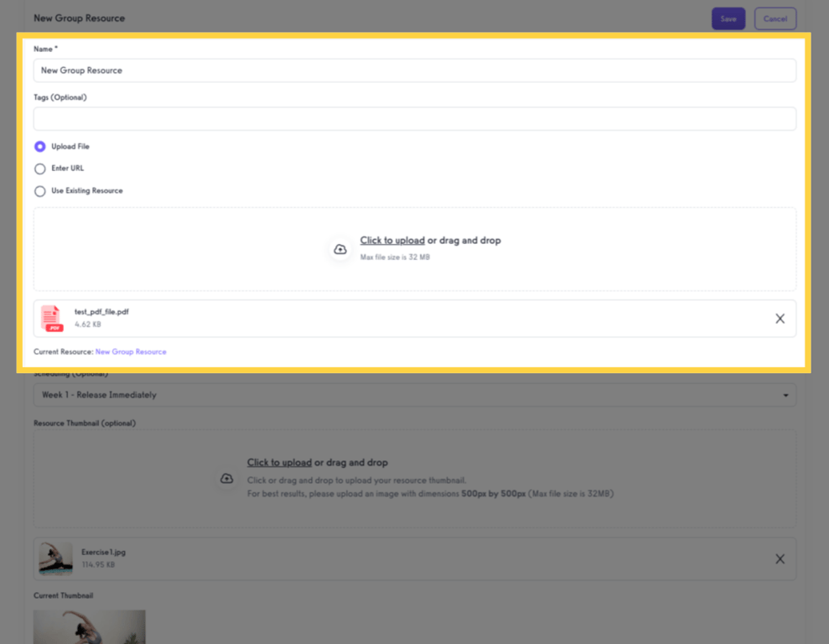Click the PDF icon next to test_pdf_file.pdf

tap(50, 318)
